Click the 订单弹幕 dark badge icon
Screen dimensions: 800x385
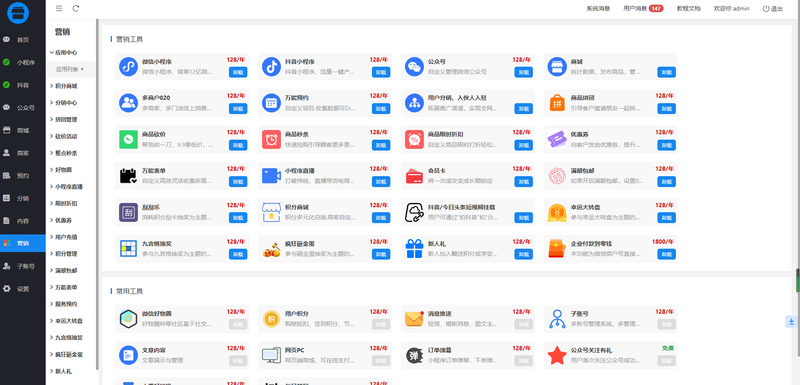[414, 355]
